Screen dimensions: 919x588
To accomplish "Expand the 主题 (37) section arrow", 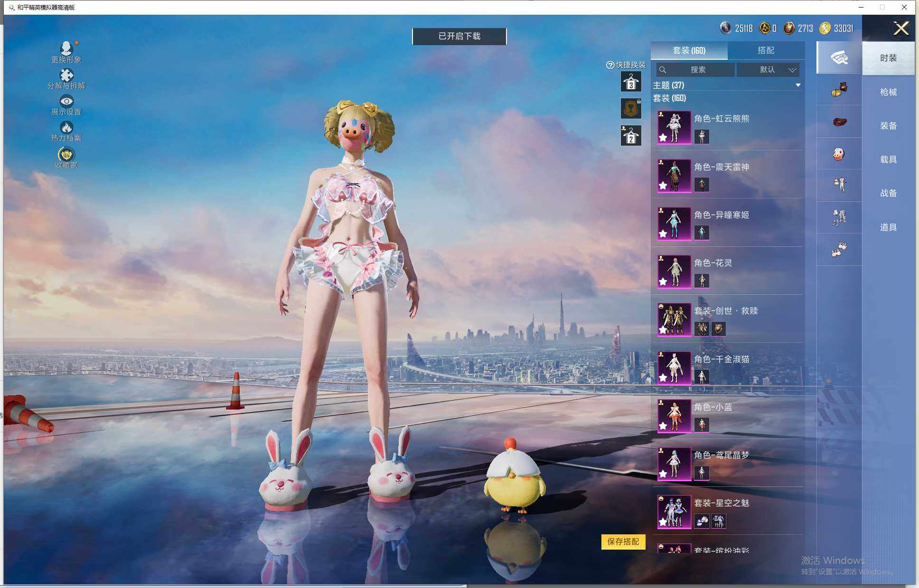I will pyautogui.click(x=798, y=85).
